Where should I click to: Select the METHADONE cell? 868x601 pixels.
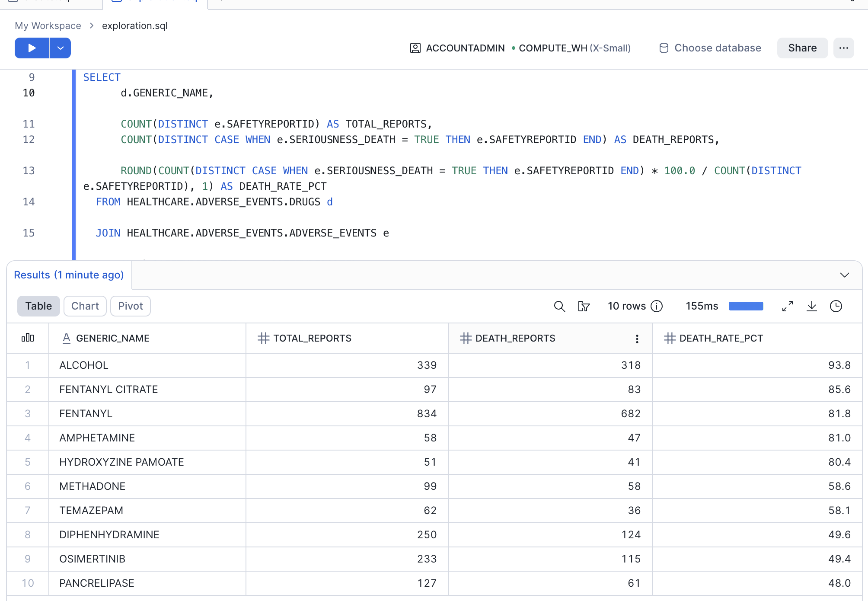(147, 486)
